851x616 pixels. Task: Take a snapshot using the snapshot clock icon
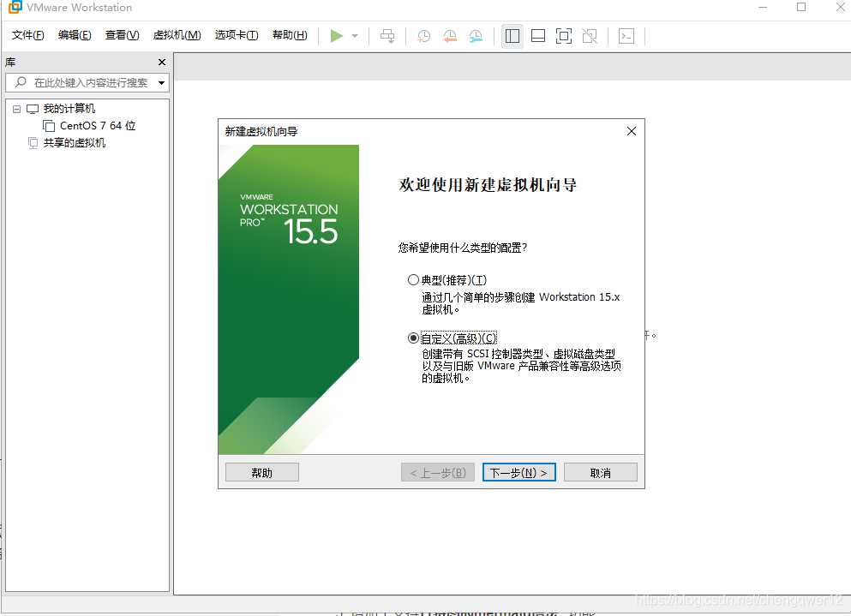click(423, 36)
